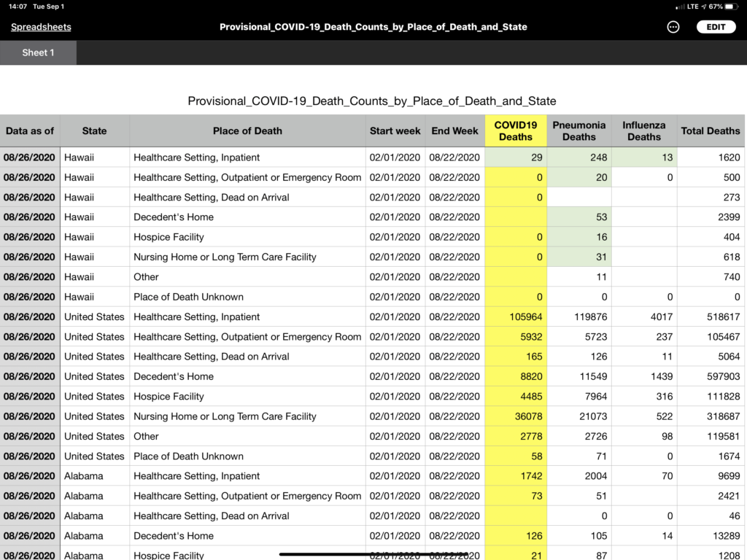Select total deaths cell 597903
Viewport: 747px width, 560px height.
(711, 377)
